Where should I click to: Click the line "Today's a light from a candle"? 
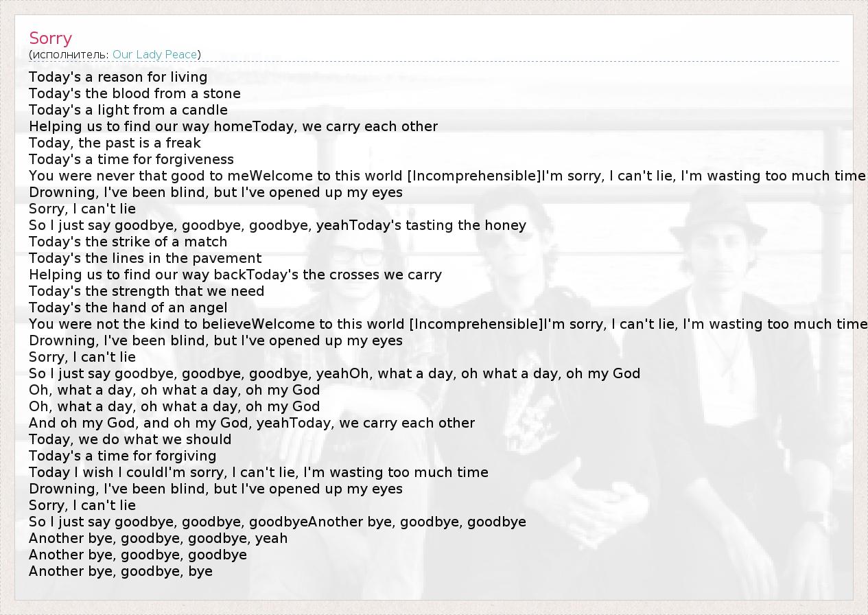128,110
